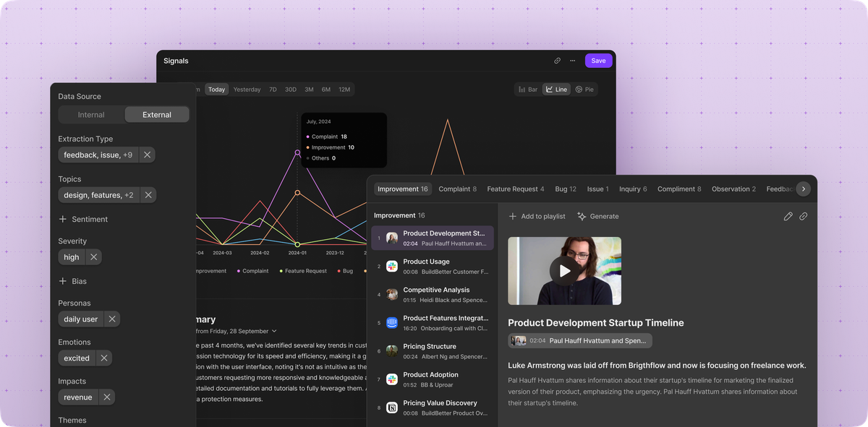
Task: Open the Inquiry 6 tab
Action: pos(633,189)
